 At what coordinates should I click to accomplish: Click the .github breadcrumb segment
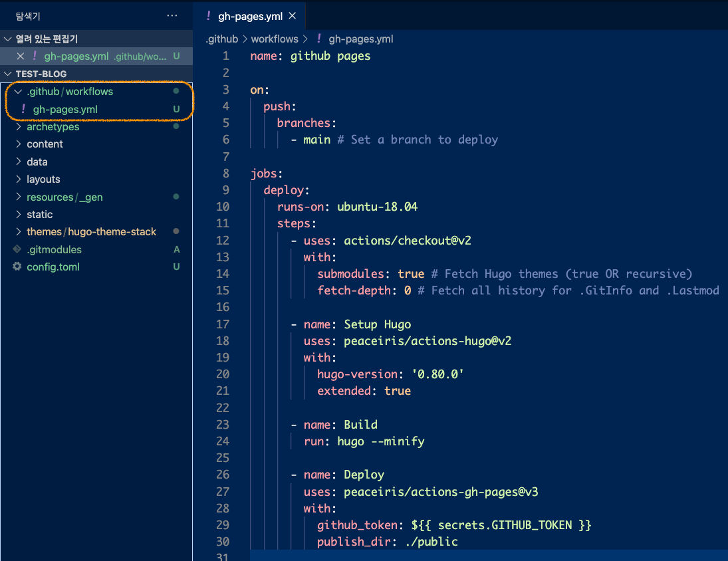(x=221, y=39)
